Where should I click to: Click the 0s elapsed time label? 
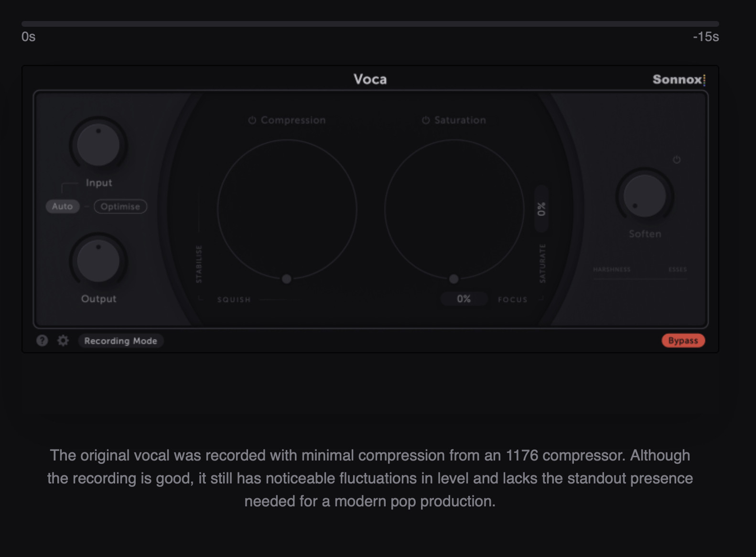[x=28, y=37]
